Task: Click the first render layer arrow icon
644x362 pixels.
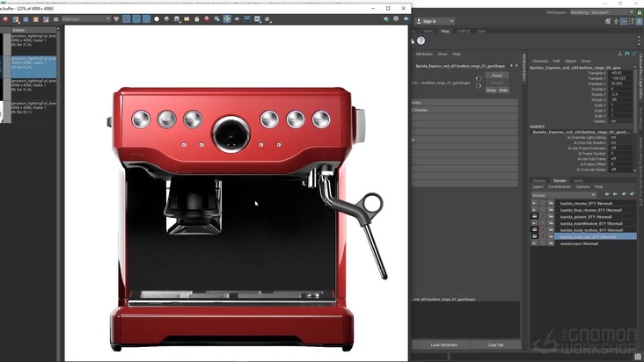Action: point(606,194)
